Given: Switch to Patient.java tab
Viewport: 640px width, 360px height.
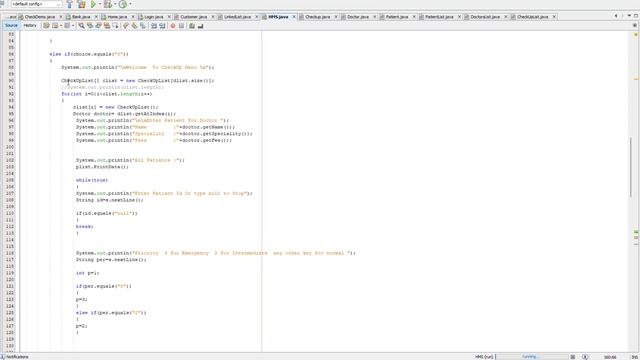Looking at the screenshot, I should (397, 17).
